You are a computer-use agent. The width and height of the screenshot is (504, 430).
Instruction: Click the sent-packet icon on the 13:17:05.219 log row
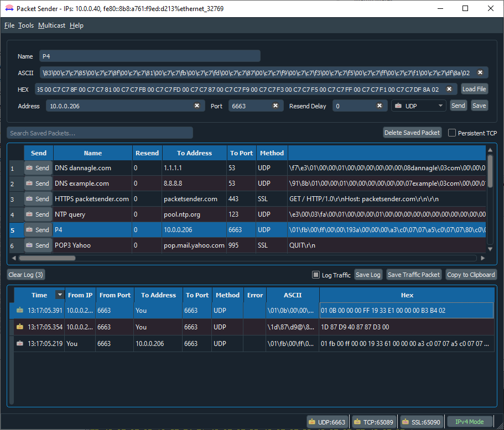pyautogui.click(x=20, y=343)
